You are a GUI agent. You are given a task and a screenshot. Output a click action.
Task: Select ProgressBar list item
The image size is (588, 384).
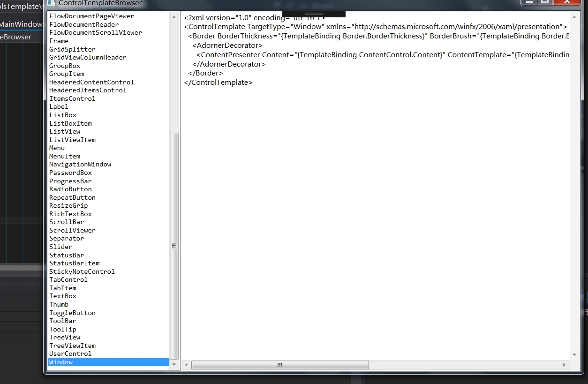tap(109, 181)
